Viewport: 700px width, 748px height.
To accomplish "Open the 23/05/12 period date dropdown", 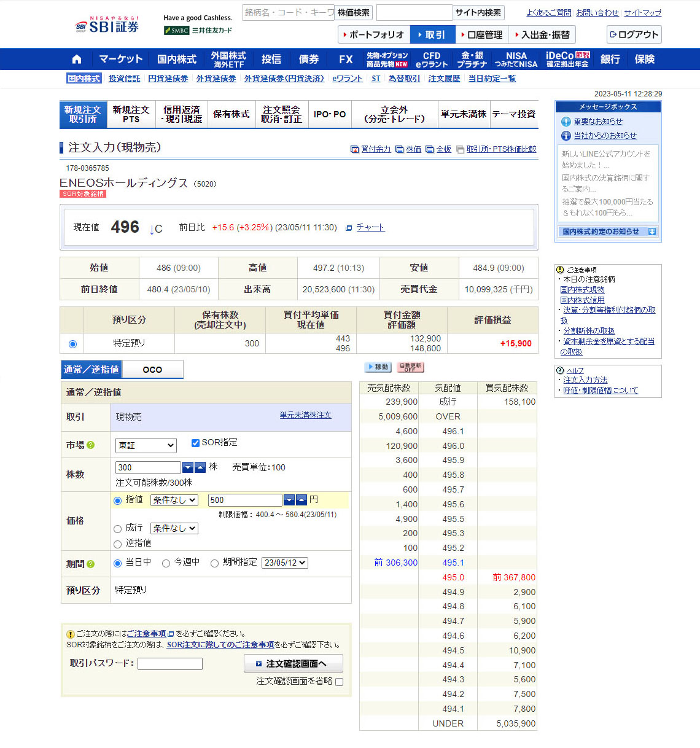I will pyautogui.click(x=285, y=563).
